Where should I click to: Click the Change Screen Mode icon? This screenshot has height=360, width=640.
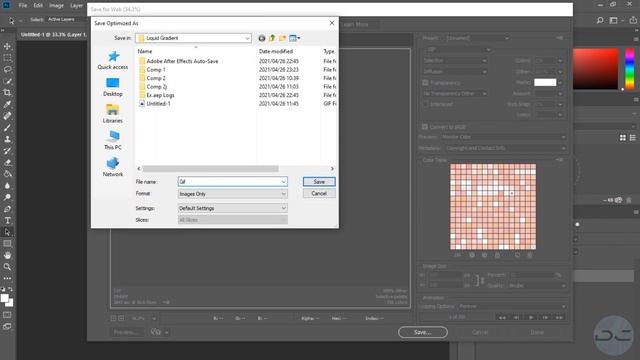[7, 327]
